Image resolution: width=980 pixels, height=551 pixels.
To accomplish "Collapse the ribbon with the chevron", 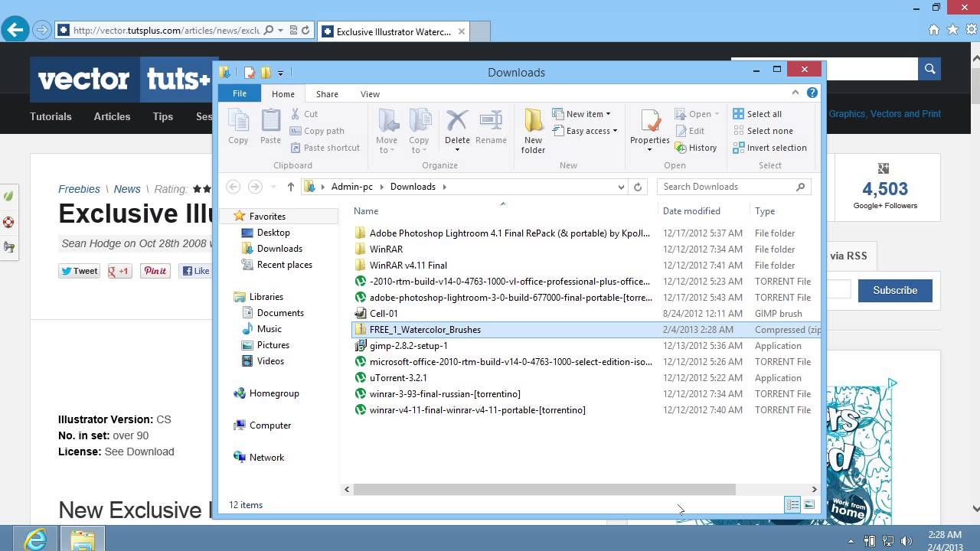I will point(795,93).
